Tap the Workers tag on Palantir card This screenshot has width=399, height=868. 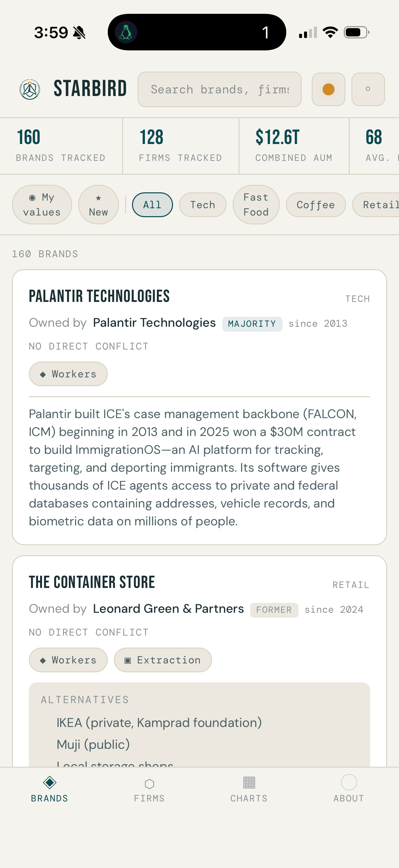pos(68,374)
